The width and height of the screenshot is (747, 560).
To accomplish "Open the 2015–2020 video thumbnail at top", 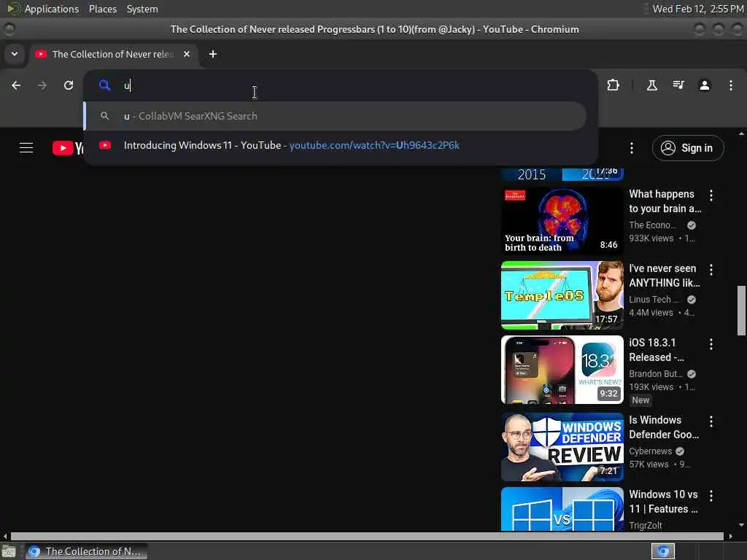I will [x=562, y=174].
